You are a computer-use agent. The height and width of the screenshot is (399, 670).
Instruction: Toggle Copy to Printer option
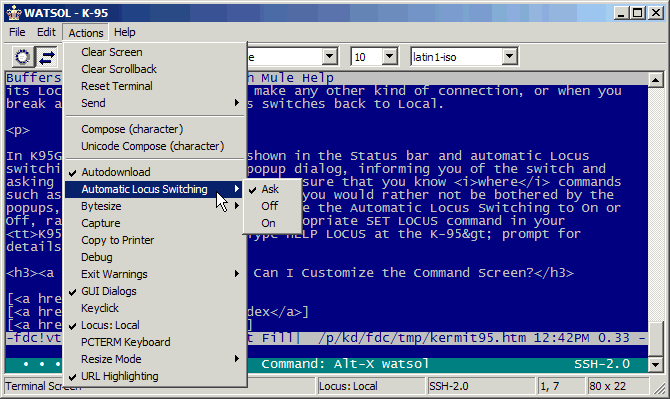(155, 241)
